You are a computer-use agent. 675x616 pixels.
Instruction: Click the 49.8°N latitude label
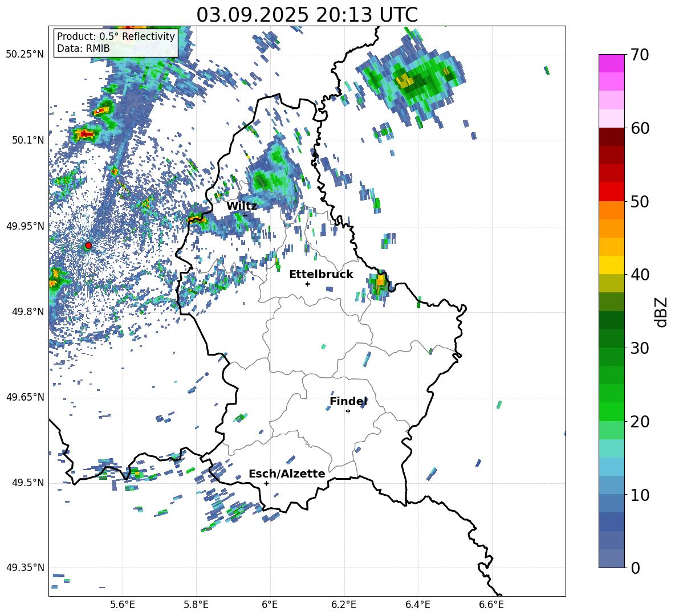28,312
